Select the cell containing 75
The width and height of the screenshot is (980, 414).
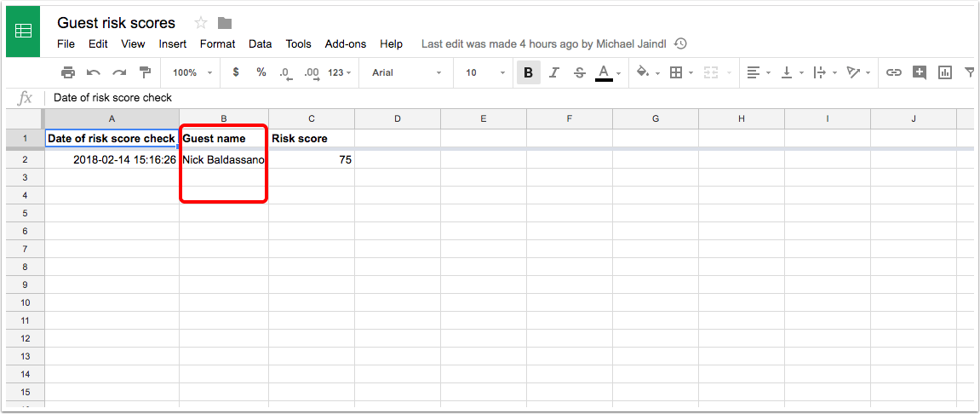point(312,159)
